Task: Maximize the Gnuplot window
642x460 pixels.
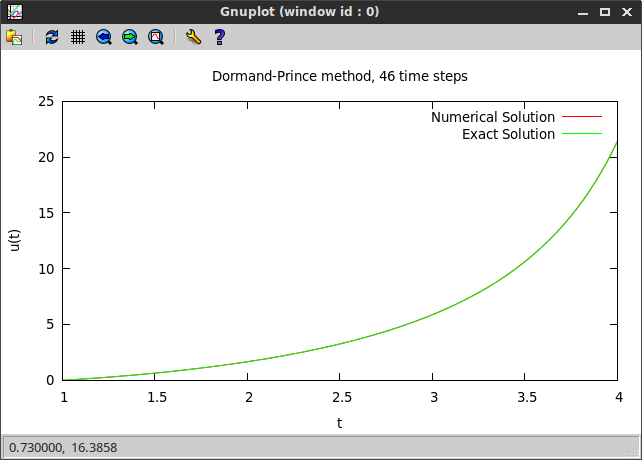Action: [605, 11]
